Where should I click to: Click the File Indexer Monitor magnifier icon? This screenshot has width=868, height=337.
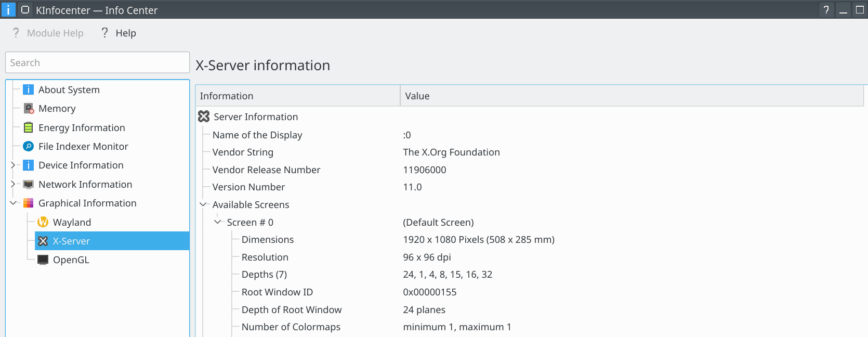29,147
